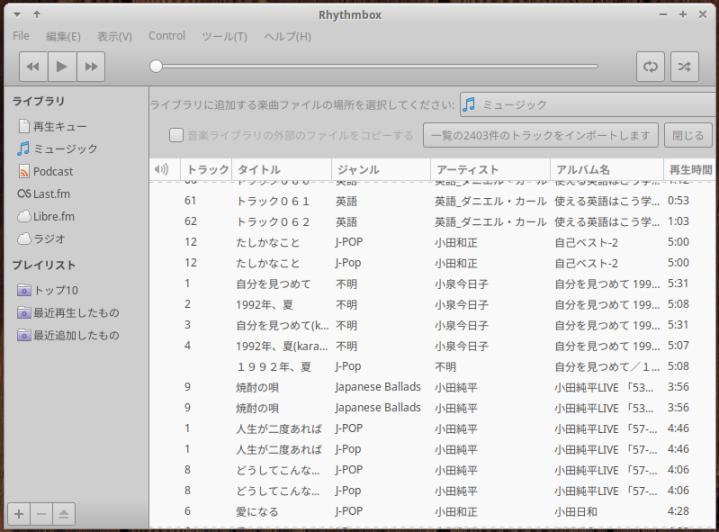Click the eject button at sidebar bottom
Screen dimensions: 719x532
64,514
